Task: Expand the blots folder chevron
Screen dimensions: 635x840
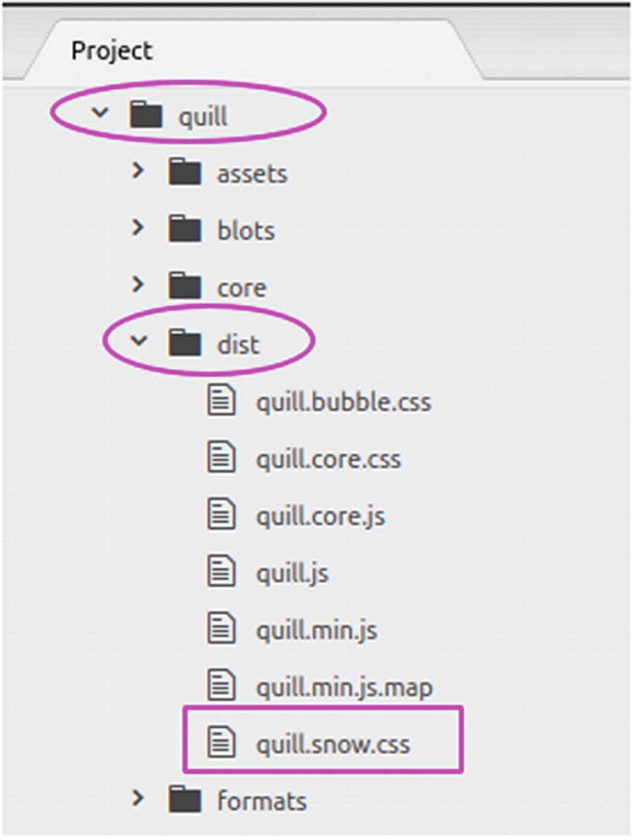Action: pos(139,229)
